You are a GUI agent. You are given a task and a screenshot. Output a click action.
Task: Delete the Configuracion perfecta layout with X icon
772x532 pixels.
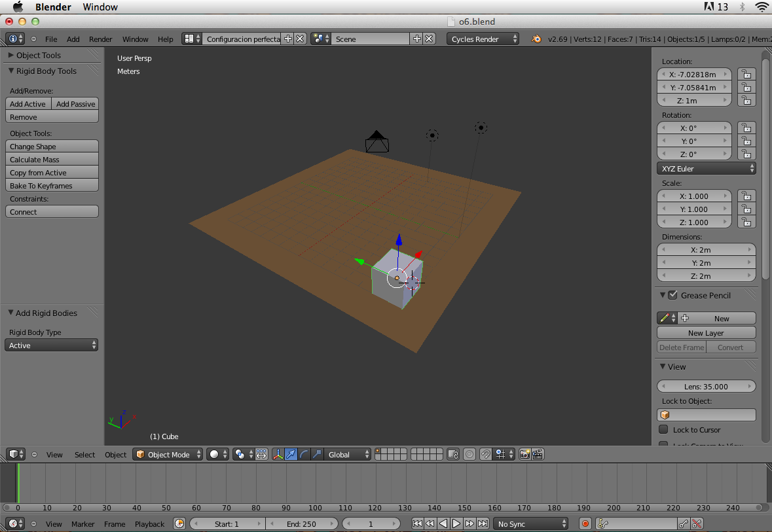tap(300, 39)
